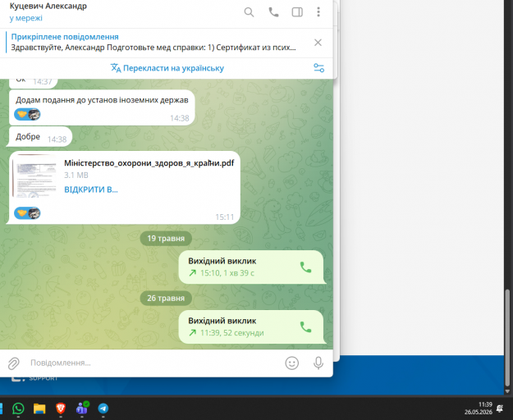
Task: Open the emoji picker smiley icon
Action: pyautogui.click(x=292, y=363)
